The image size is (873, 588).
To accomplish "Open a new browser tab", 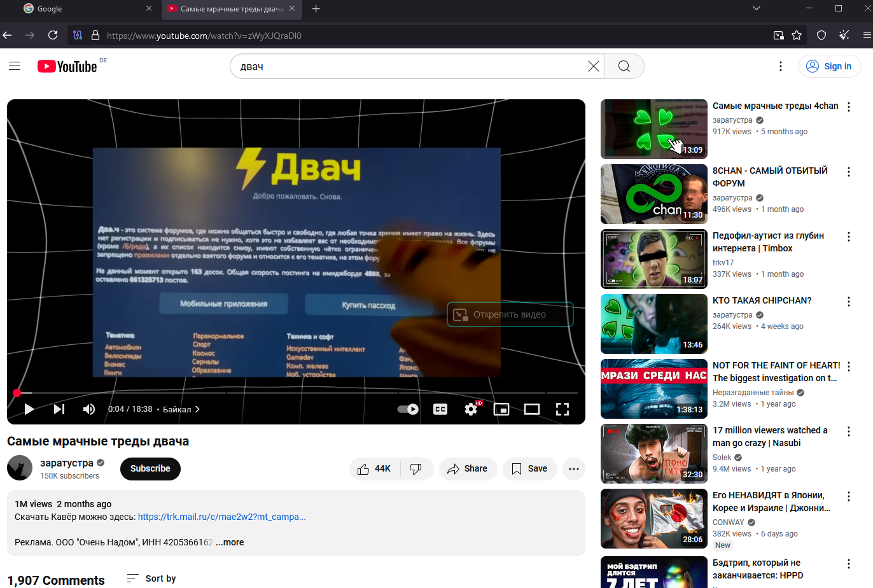I will (316, 9).
